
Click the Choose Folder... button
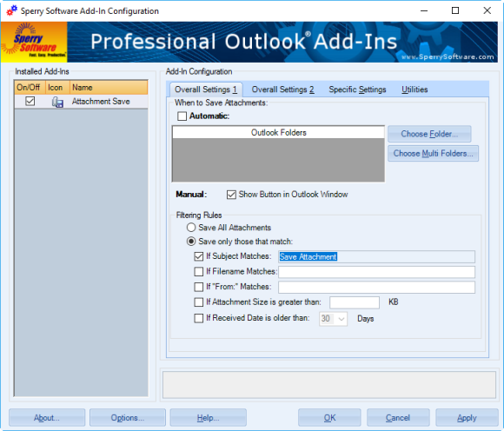click(x=429, y=134)
